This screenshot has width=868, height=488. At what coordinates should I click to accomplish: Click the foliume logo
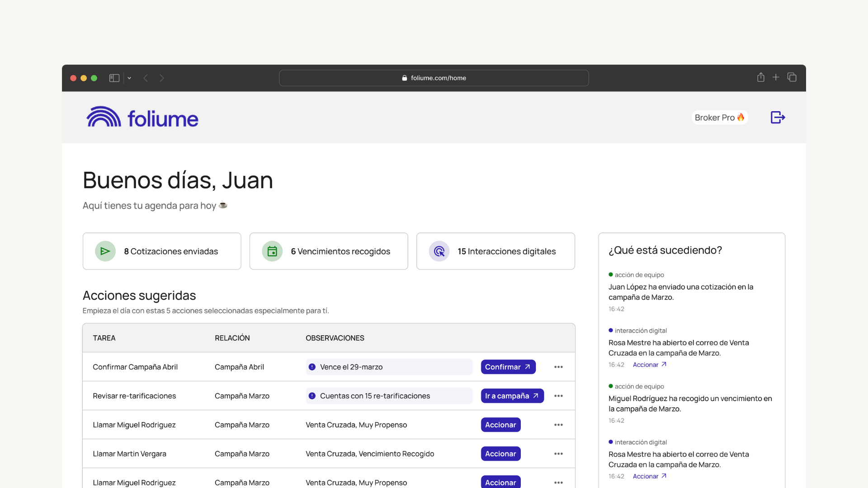pos(142,117)
